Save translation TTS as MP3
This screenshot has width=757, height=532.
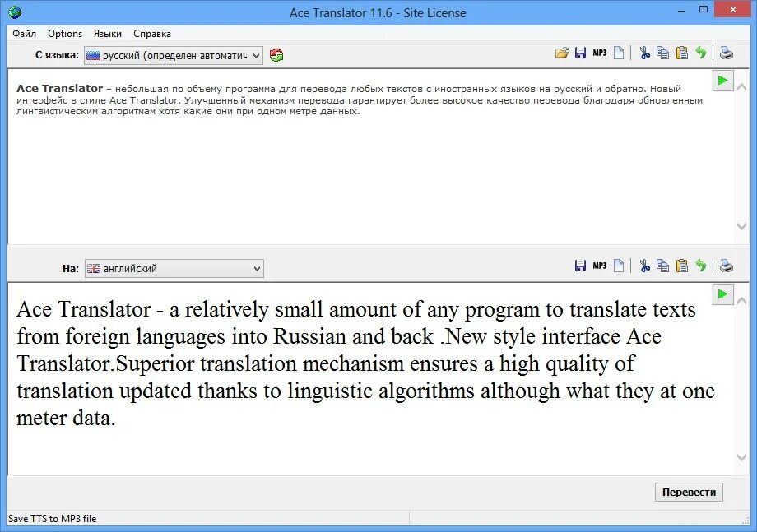(600, 266)
